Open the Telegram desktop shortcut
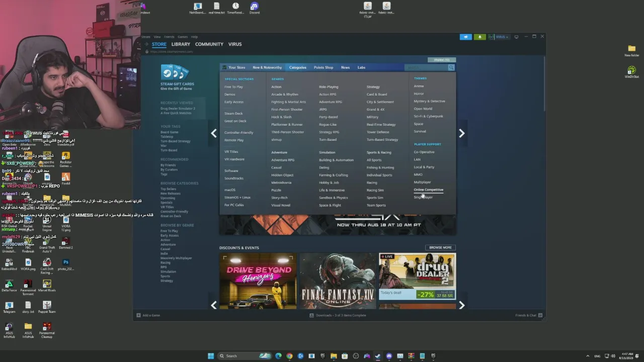 (x=9, y=307)
